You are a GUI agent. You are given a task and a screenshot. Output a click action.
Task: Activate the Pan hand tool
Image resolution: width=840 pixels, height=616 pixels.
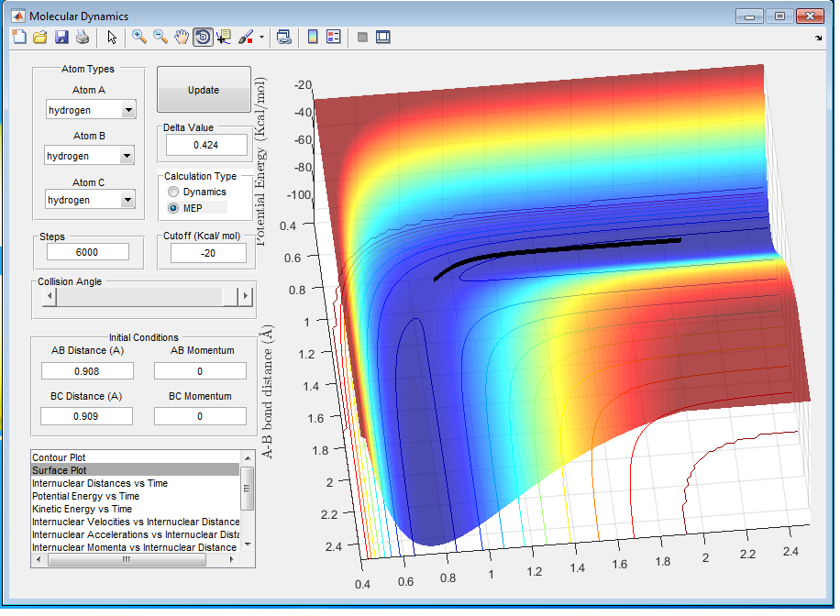coord(182,38)
